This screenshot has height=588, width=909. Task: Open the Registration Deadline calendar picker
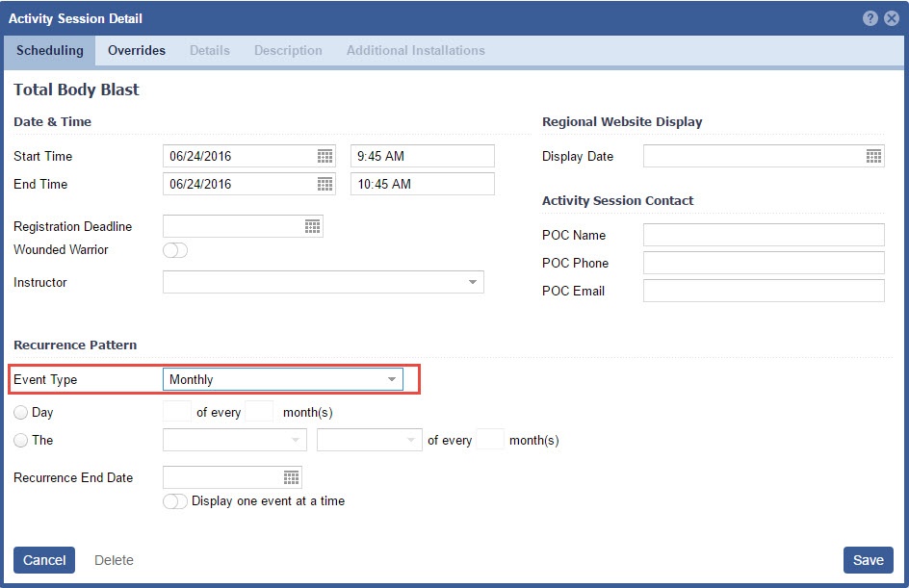pos(312,226)
